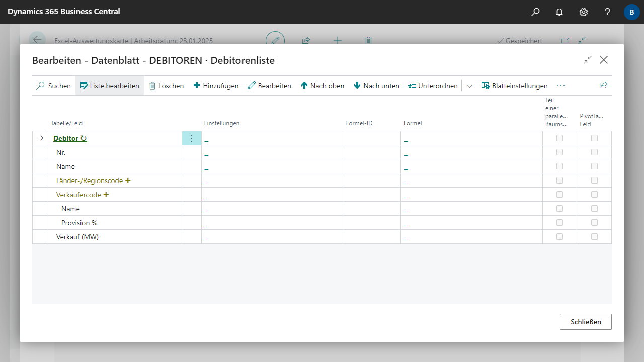Expand the Länder-/Regionscode field
Viewport: 644px width, 362px height.
(x=128, y=180)
